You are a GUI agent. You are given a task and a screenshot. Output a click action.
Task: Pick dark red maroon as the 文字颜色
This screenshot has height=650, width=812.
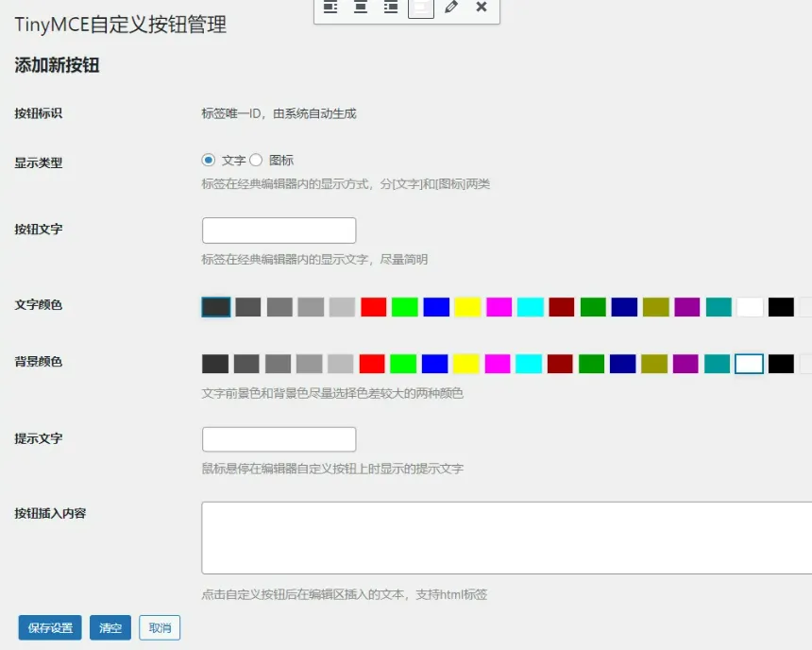click(562, 307)
